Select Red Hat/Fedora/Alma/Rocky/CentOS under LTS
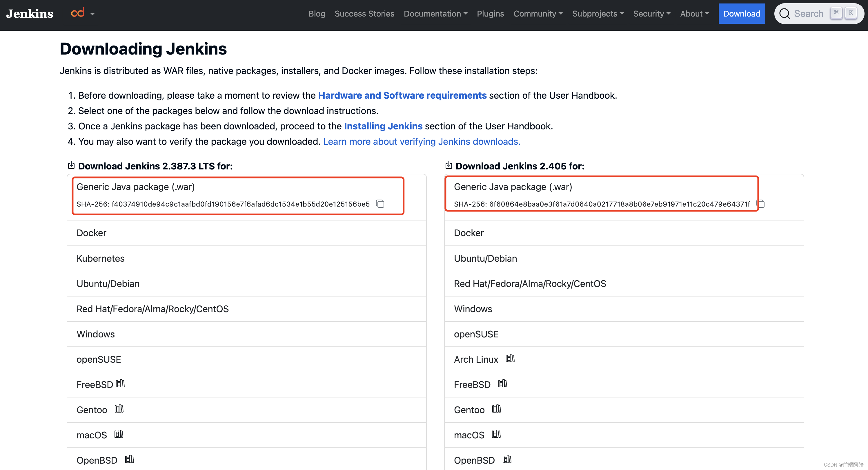Viewport: 868px width, 470px height. coord(247,309)
